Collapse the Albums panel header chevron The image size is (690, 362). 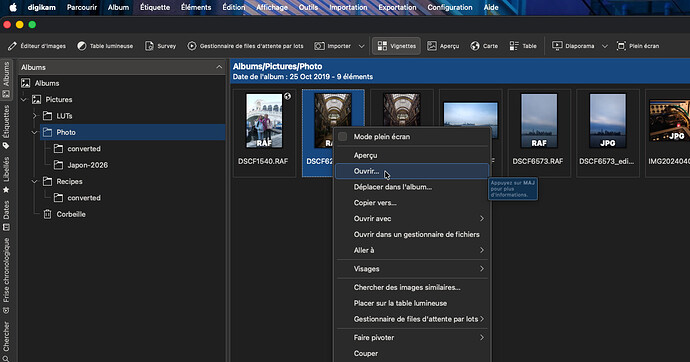coord(219,67)
